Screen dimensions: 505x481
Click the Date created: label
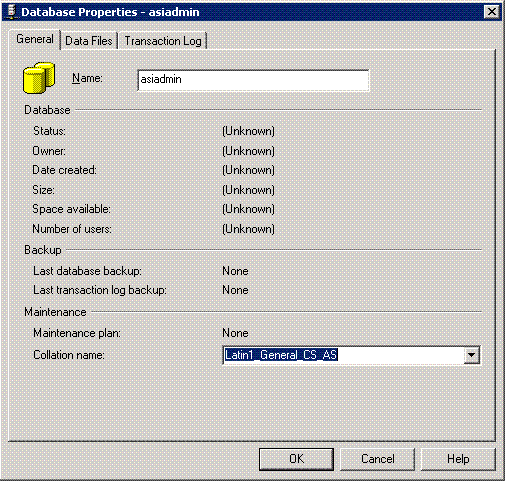click(64, 170)
